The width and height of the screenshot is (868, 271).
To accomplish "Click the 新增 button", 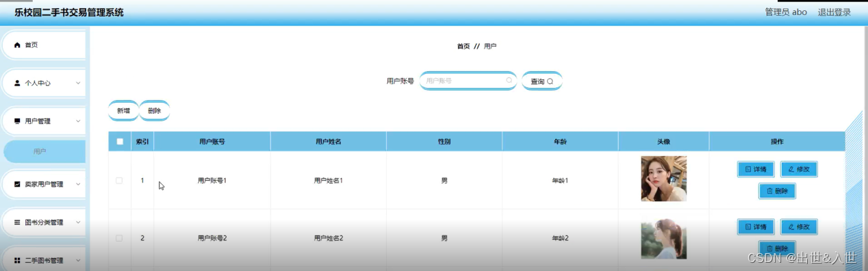I will (x=123, y=111).
